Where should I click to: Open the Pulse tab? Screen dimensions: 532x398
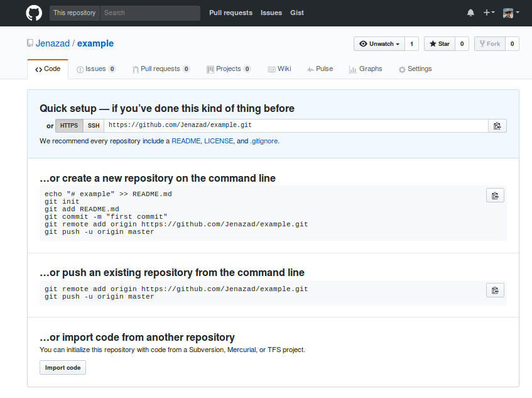[320, 69]
